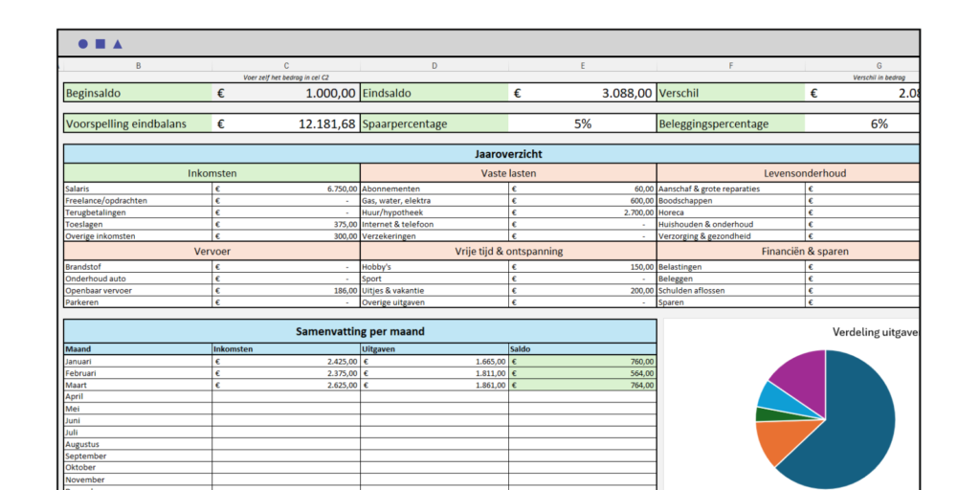Click Februari uitgaven value 1.811,00
Image resolution: width=980 pixels, height=490 pixels.
(434, 373)
